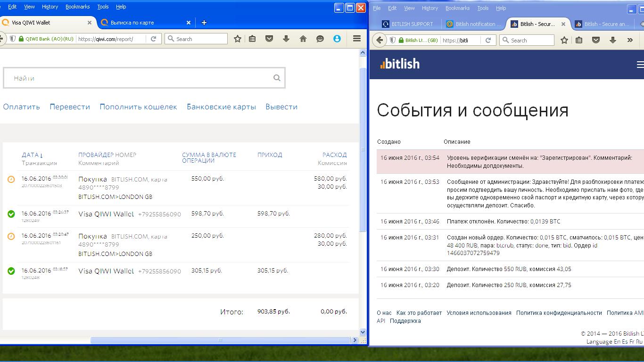
Task: Close the Bitlish - Secur... active tab
Action: [x=563, y=24]
